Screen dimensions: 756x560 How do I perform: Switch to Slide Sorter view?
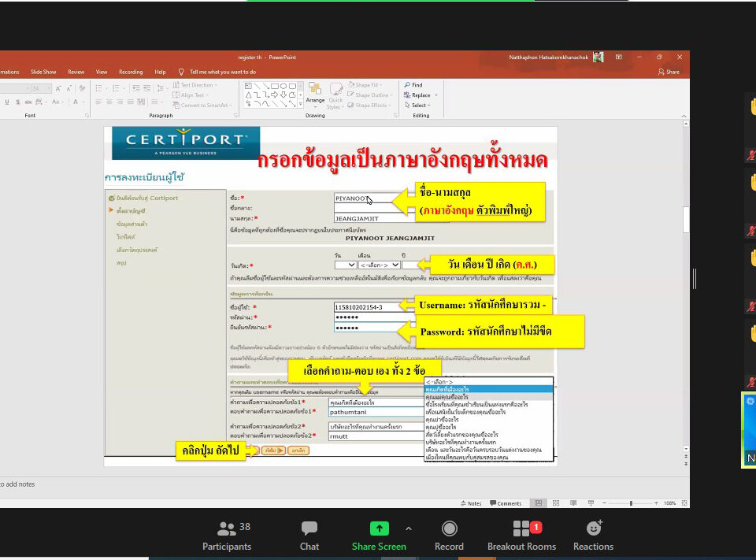(556, 503)
